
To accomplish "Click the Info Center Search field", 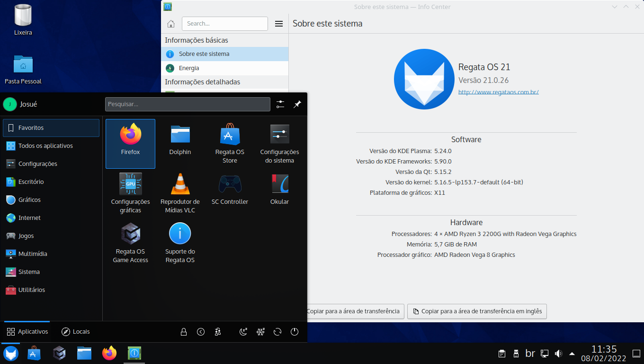I will 225,24.
